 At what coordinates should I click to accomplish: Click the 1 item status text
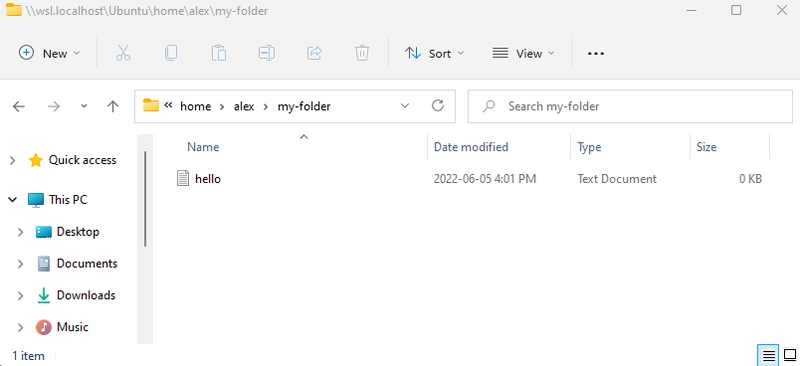(x=28, y=356)
